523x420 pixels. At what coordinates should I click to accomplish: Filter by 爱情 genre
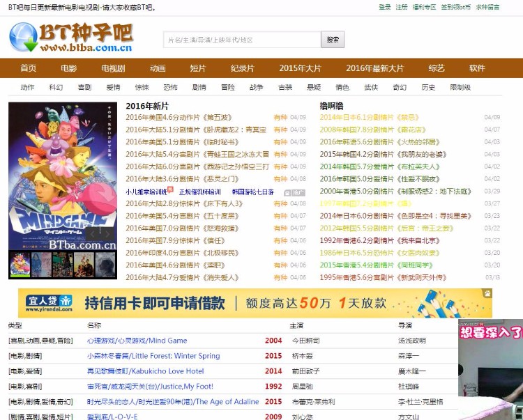coord(114,87)
